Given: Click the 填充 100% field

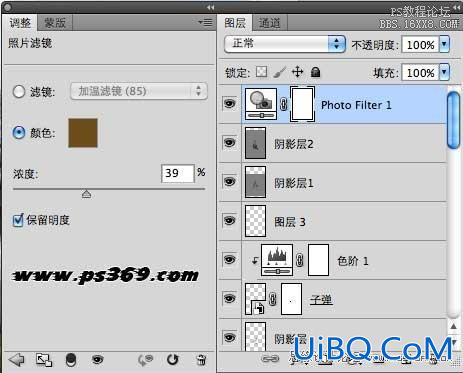Looking at the screenshot, I should [421, 72].
